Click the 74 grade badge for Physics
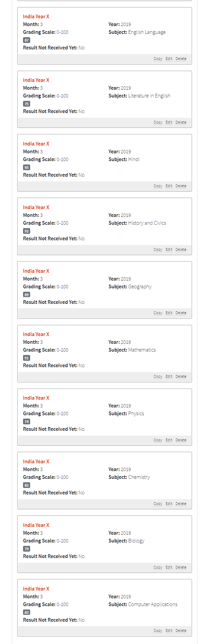The image size is (211, 644). [27, 422]
